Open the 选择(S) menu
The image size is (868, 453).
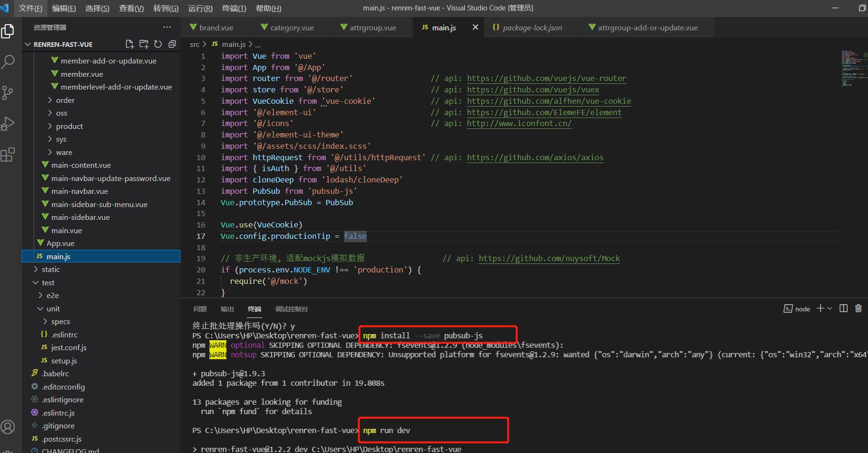(x=98, y=8)
